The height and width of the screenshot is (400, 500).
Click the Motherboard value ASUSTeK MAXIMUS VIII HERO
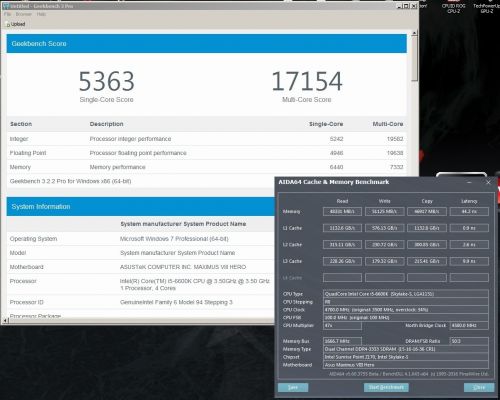pyautogui.click(x=183, y=267)
